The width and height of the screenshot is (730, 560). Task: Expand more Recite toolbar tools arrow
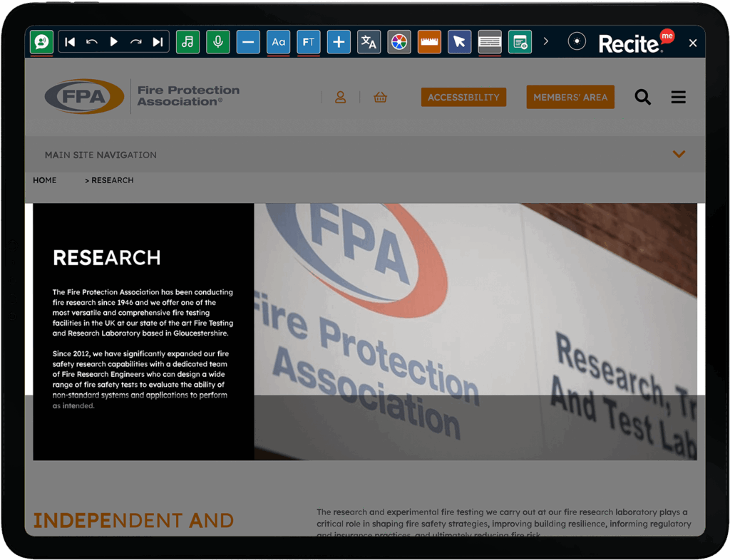[546, 42]
